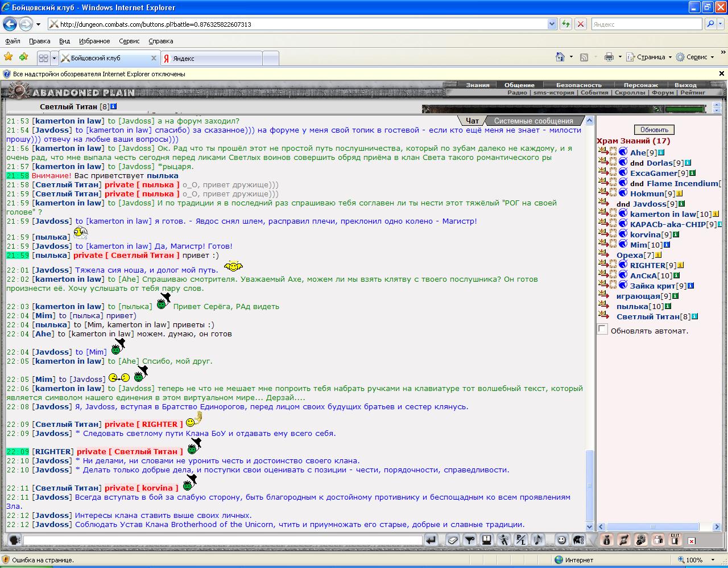The image size is (728, 568).
Task: Open info icon beside Светлый Титан in user list
Action: (x=694, y=316)
